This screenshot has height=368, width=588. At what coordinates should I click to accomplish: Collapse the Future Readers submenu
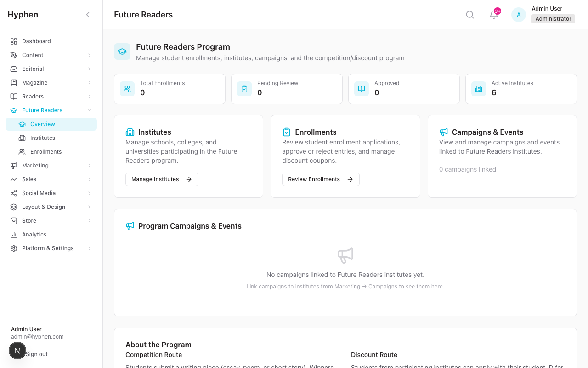[90, 110]
